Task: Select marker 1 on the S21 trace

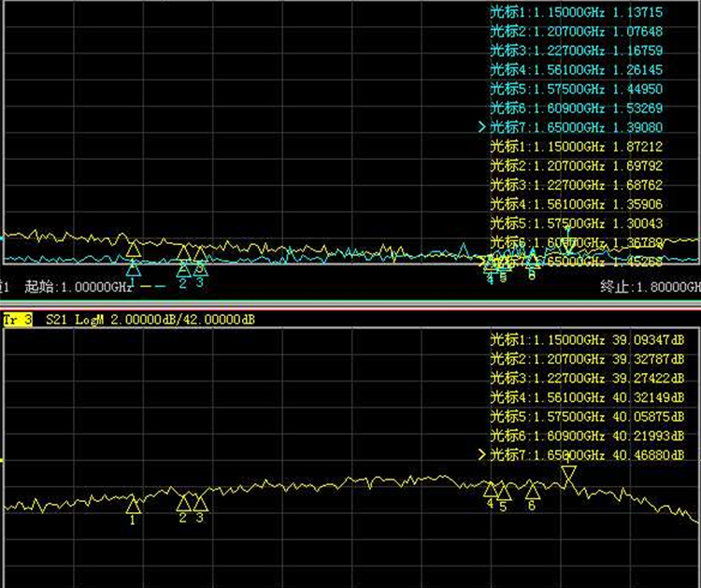Action: coord(134,506)
